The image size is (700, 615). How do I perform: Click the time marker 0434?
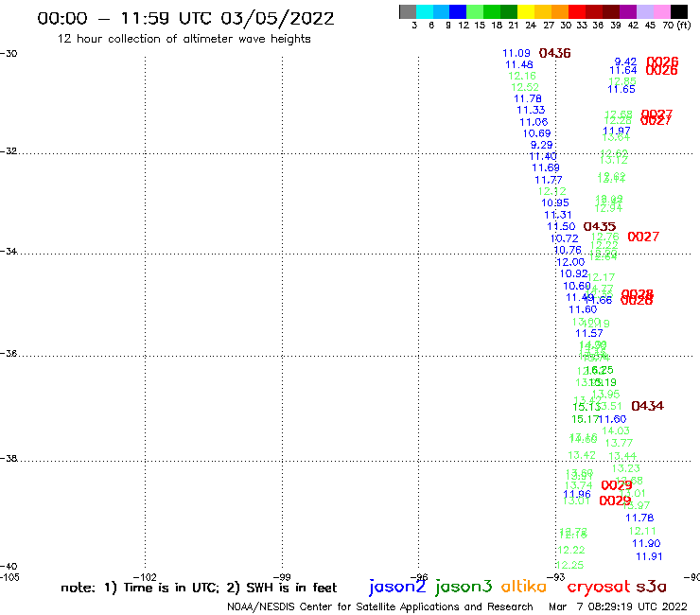pos(647,406)
